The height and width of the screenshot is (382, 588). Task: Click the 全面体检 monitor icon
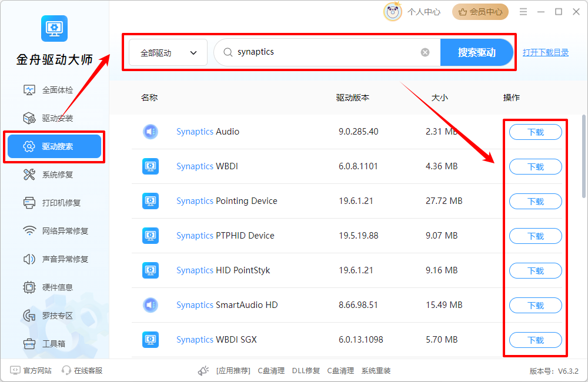point(29,90)
